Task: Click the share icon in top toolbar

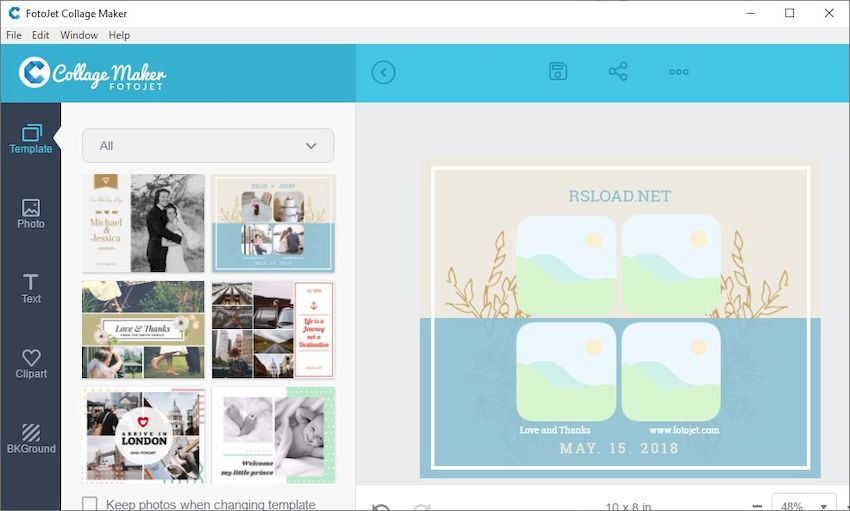Action: pos(618,72)
